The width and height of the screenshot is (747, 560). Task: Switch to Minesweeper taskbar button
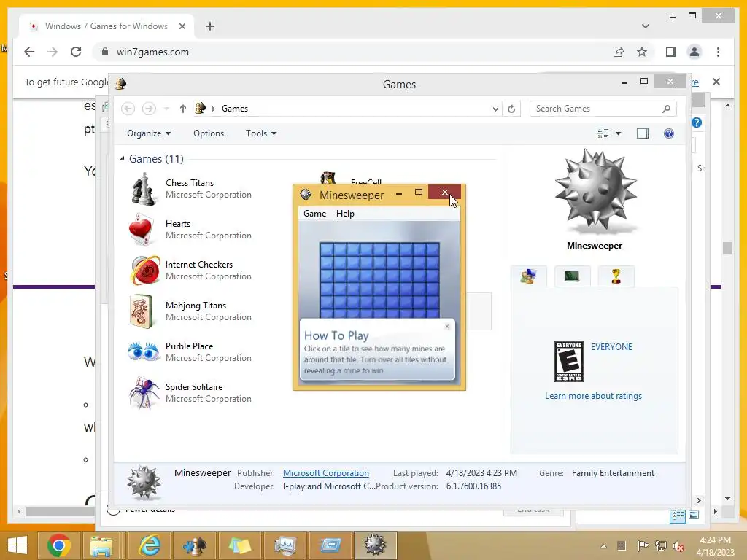(376, 545)
